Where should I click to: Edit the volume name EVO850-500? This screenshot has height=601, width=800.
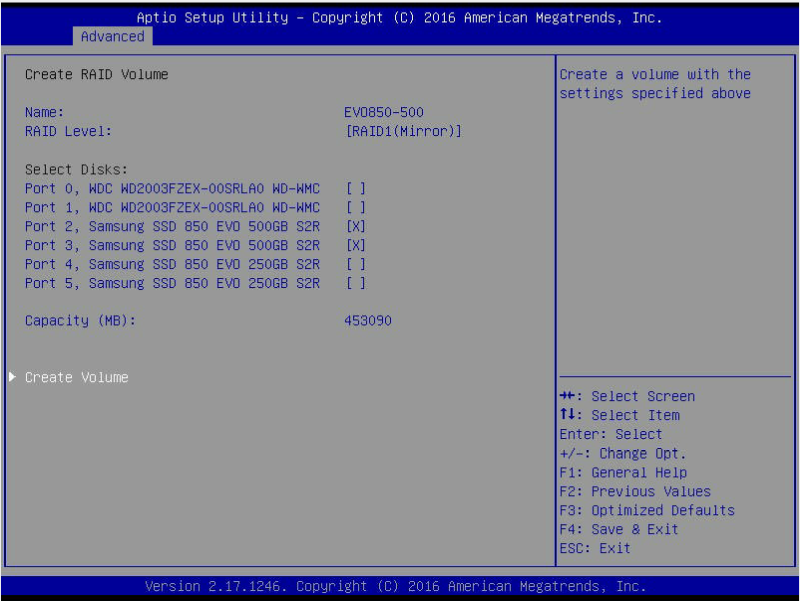384,112
